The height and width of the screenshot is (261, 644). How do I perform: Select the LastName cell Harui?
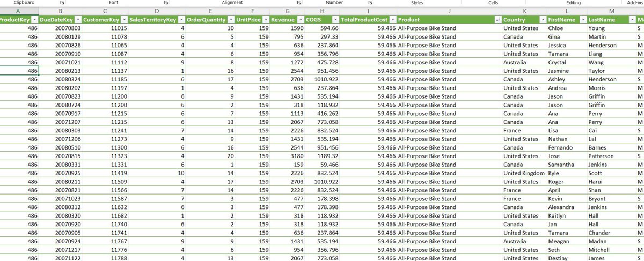[x=611, y=182]
